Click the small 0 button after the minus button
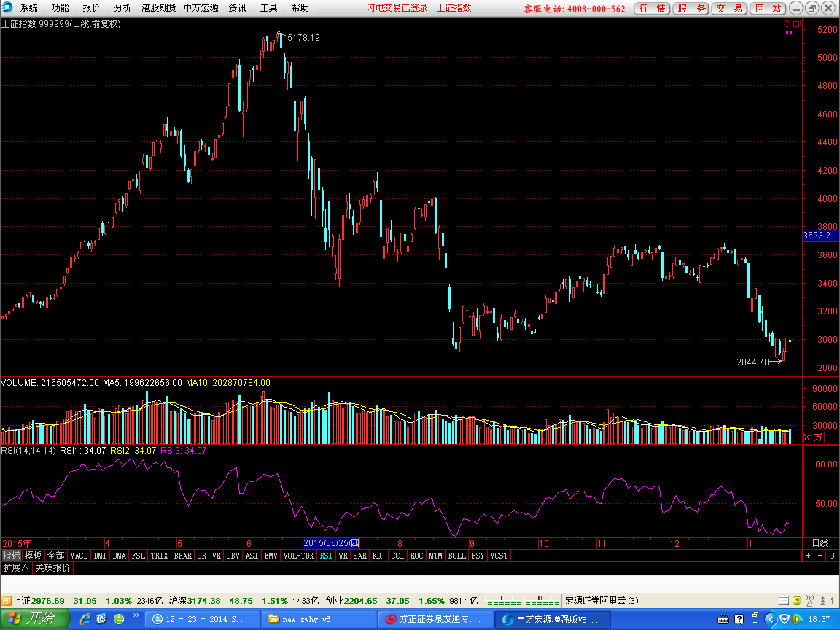 click(x=833, y=556)
